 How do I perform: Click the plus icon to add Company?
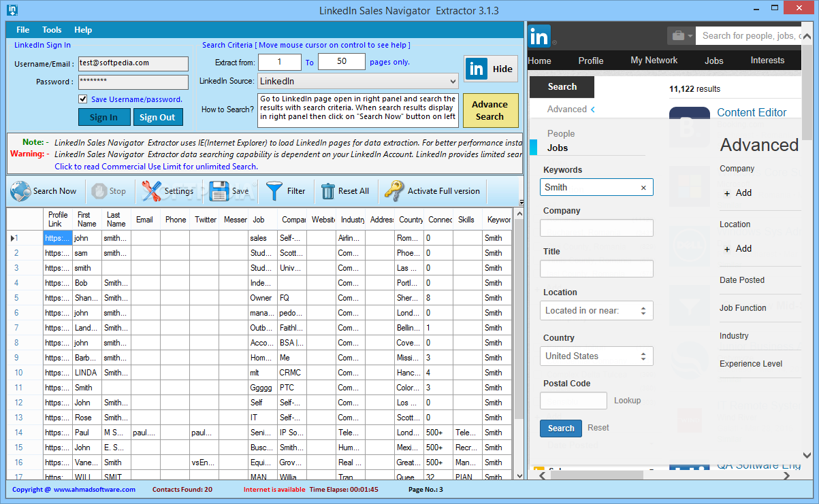[727, 193]
